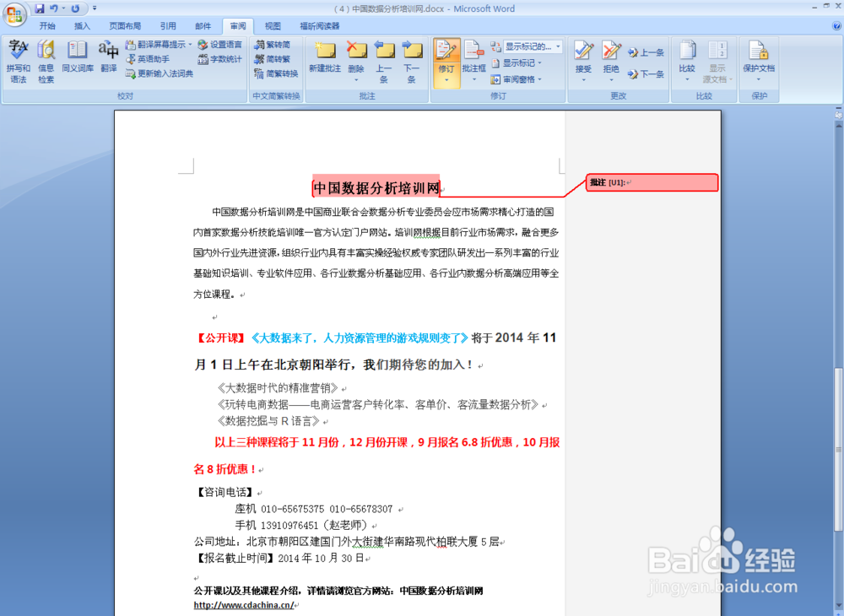Click the vertical scrollbar thumb
This screenshot has width=844, height=616.
point(838,449)
